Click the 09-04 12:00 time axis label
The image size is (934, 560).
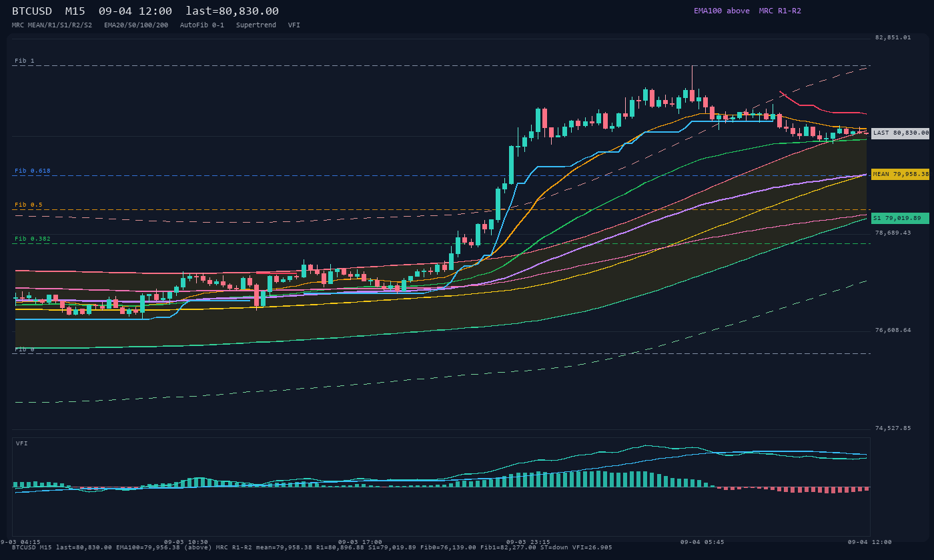869,542
